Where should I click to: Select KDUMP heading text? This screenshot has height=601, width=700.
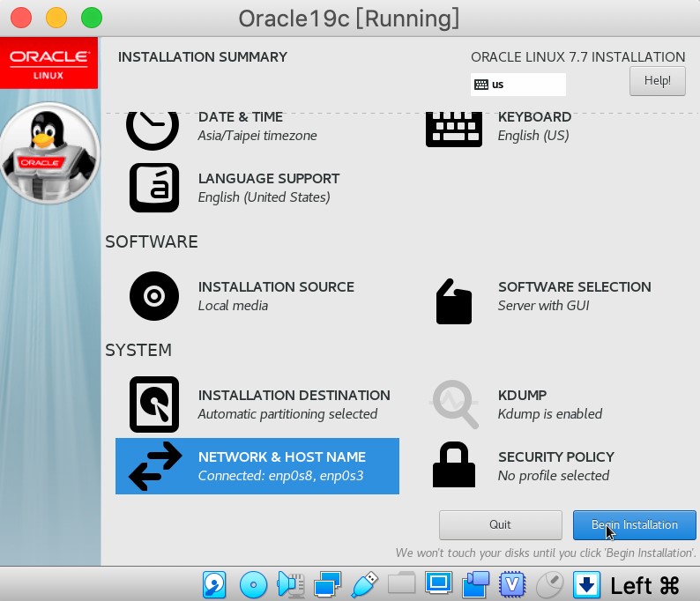tap(522, 396)
